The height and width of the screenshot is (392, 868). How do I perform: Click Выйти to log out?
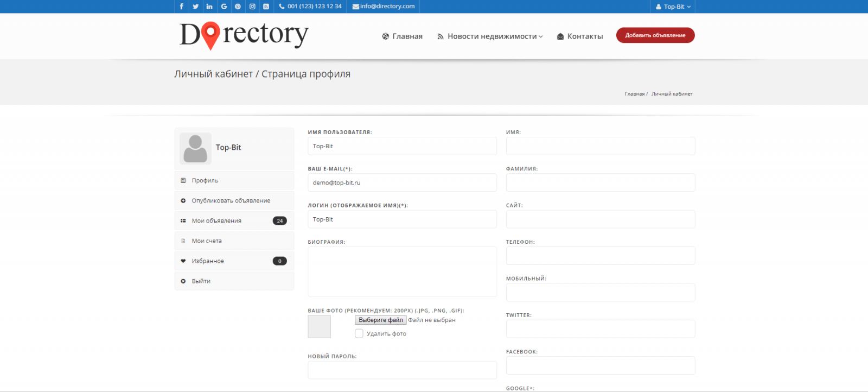(x=234, y=281)
